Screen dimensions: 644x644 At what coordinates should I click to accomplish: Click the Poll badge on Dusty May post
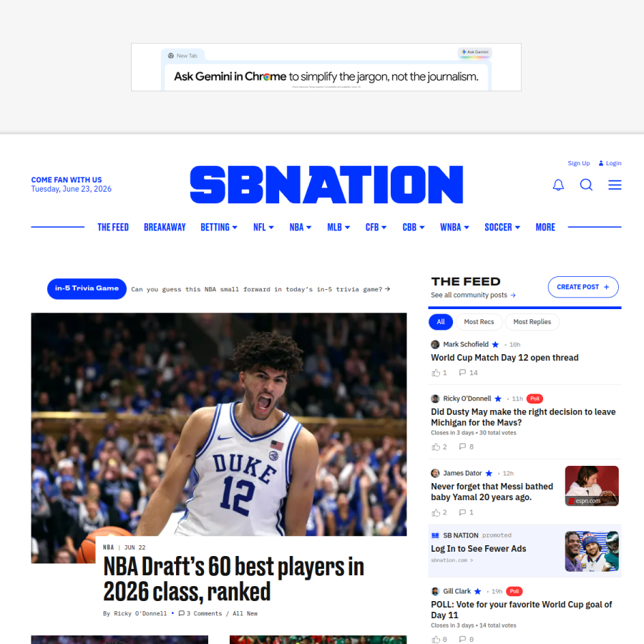pyautogui.click(x=535, y=399)
